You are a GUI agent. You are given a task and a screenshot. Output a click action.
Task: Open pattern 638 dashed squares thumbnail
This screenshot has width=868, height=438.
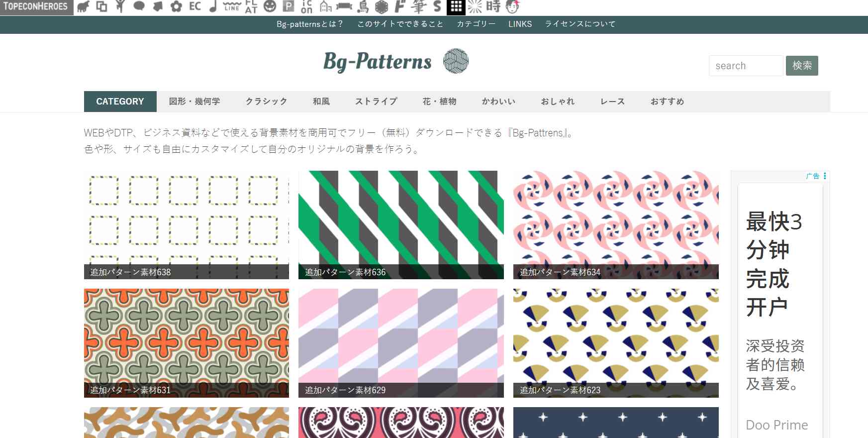pyautogui.click(x=187, y=225)
